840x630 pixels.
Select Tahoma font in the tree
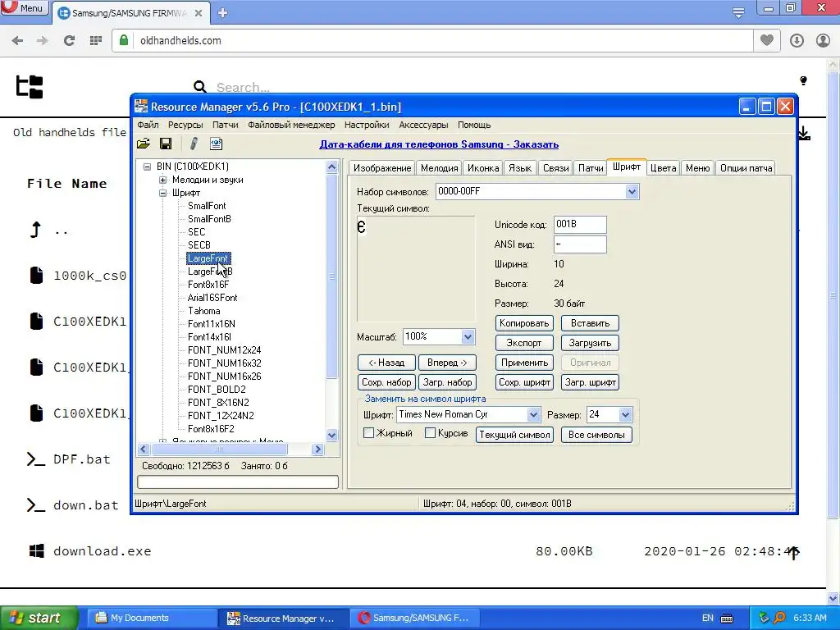pyautogui.click(x=203, y=311)
